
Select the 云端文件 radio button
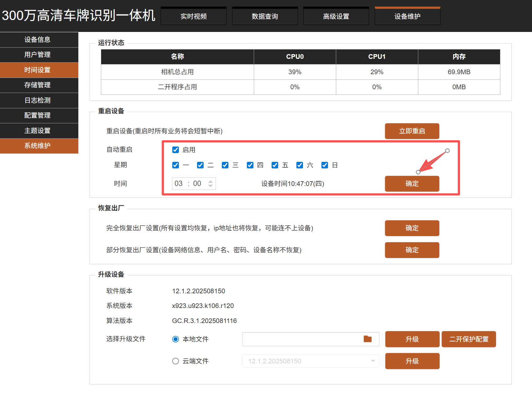click(x=176, y=361)
